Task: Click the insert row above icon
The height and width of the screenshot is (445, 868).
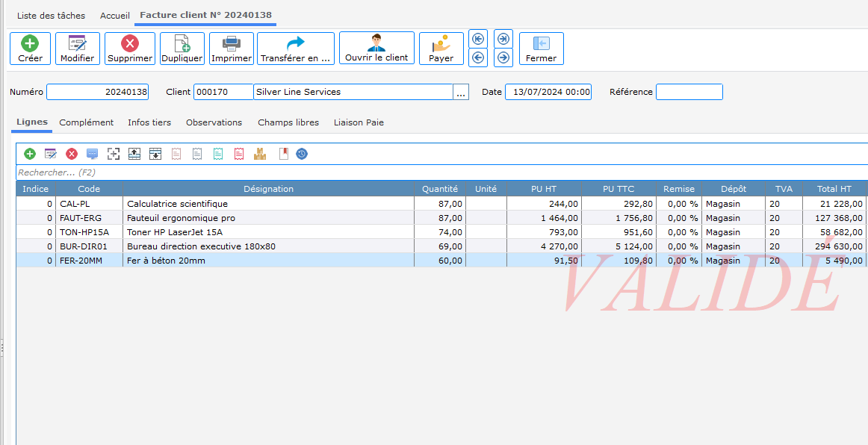Action: tap(134, 154)
